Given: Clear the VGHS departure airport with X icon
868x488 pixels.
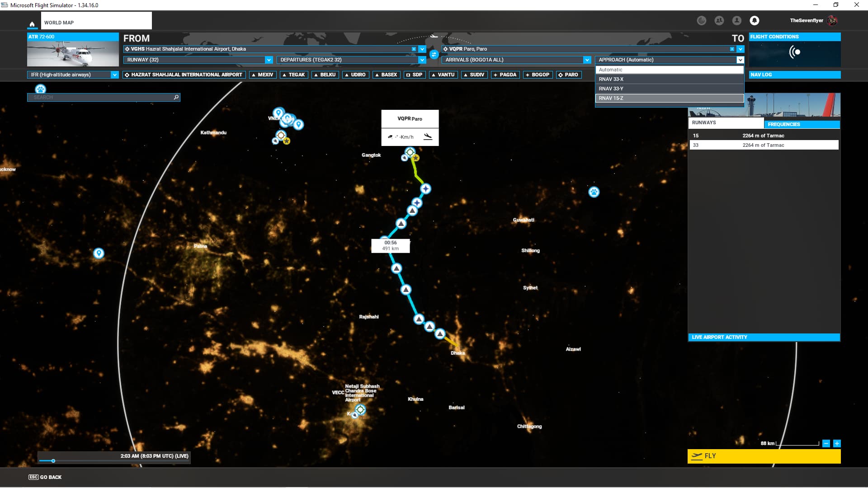Looking at the screenshot, I should click(414, 49).
